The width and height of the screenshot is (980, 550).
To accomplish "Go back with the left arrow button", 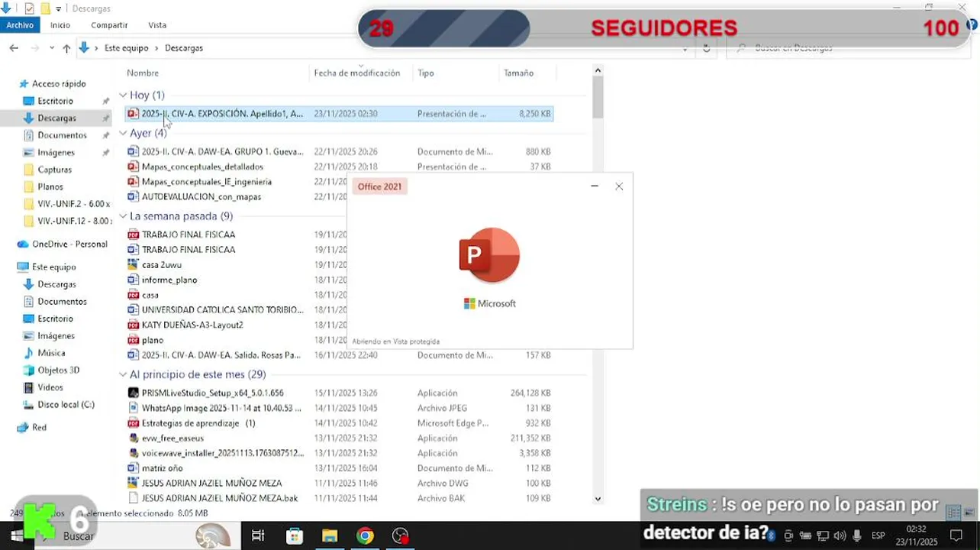I will [x=14, y=47].
